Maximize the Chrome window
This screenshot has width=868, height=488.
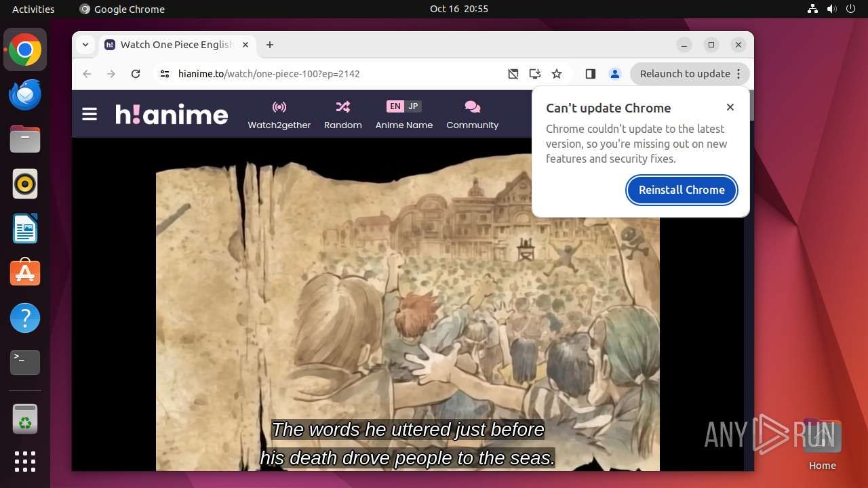point(711,45)
